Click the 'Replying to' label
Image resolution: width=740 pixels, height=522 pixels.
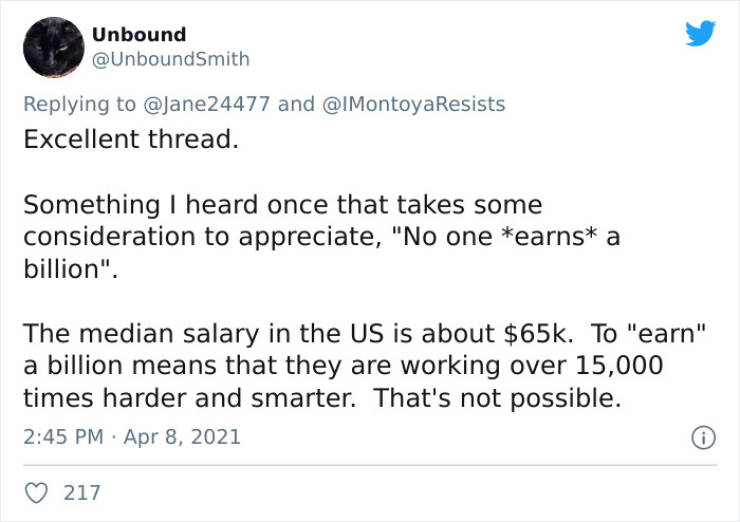click(80, 104)
